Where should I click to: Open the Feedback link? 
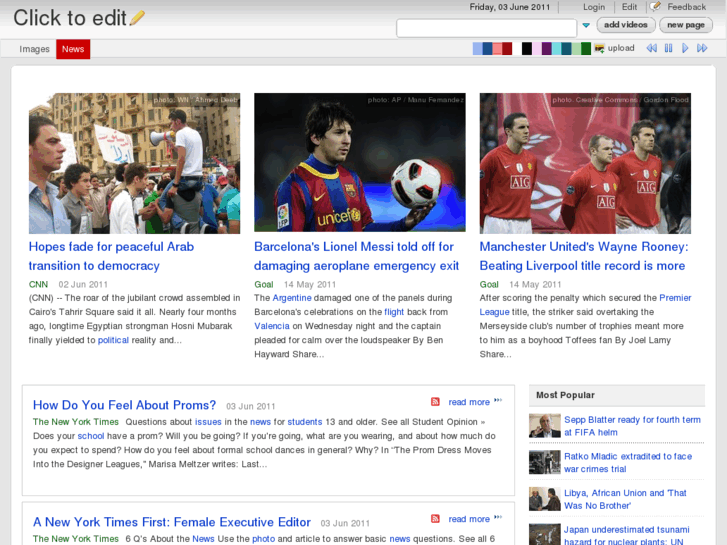point(686,7)
